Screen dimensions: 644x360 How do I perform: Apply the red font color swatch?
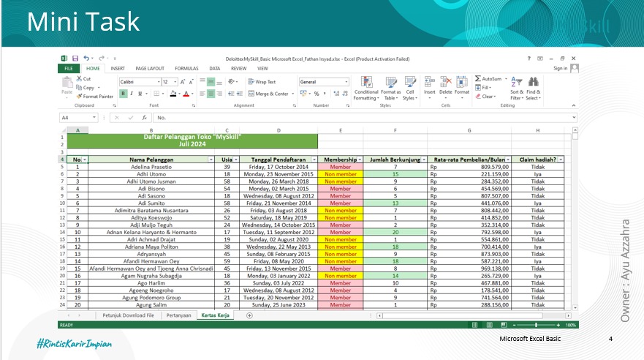pos(186,94)
